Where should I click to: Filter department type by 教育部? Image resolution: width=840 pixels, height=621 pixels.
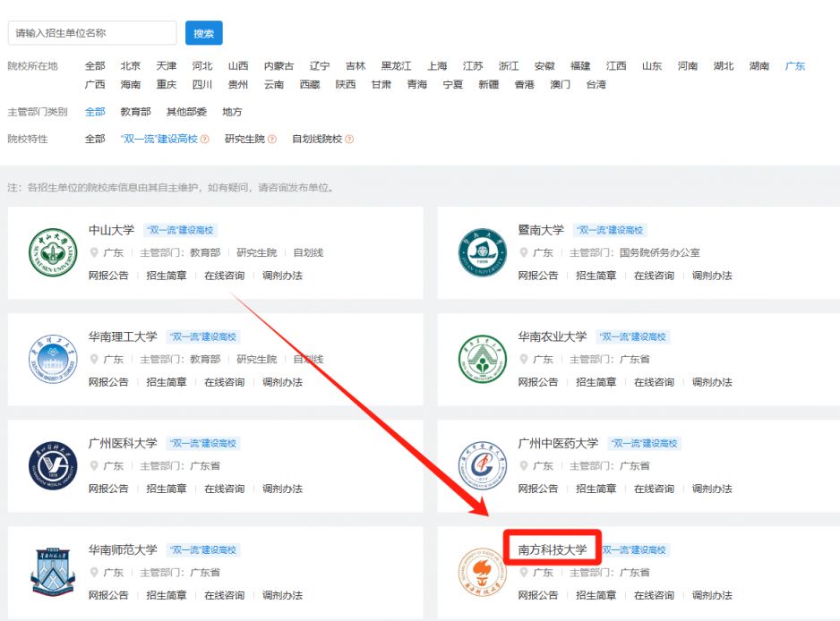[x=135, y=111]
